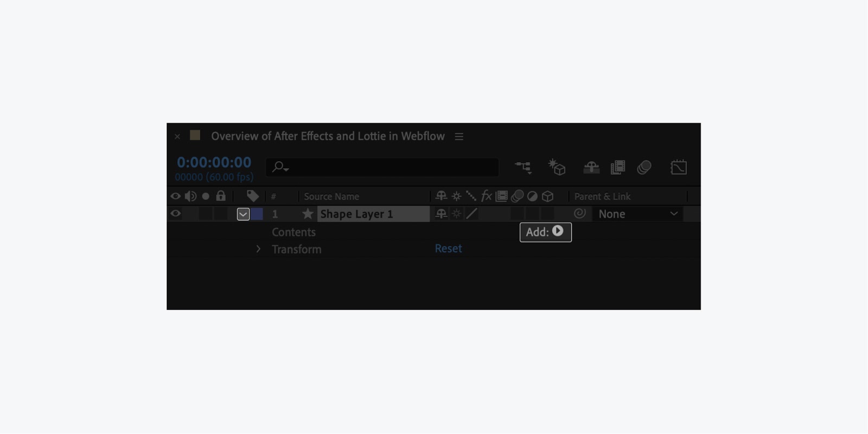Viewport: 868px width, 434px height.
Task: Open the Graph Editor icon
Action: 678,167
